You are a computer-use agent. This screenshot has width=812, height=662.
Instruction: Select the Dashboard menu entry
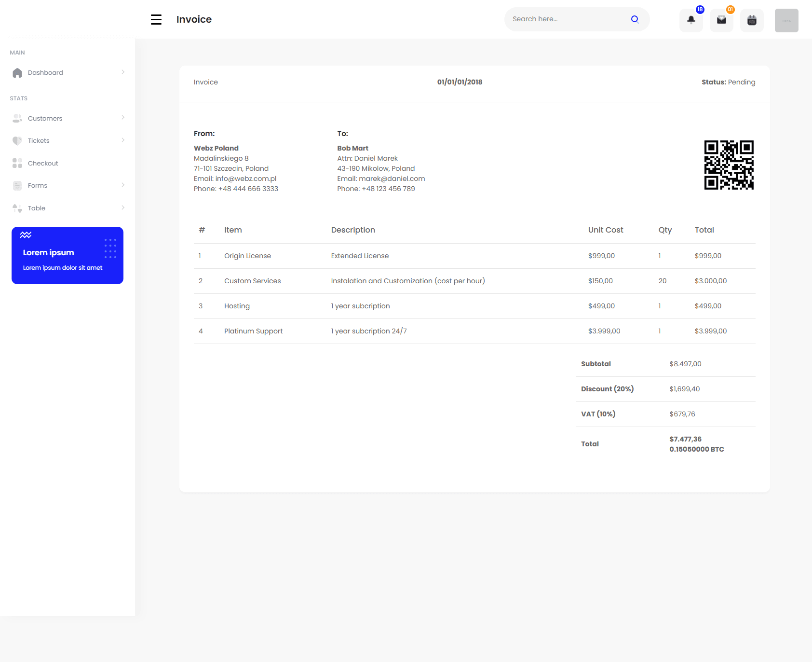[x=45, y=72]
